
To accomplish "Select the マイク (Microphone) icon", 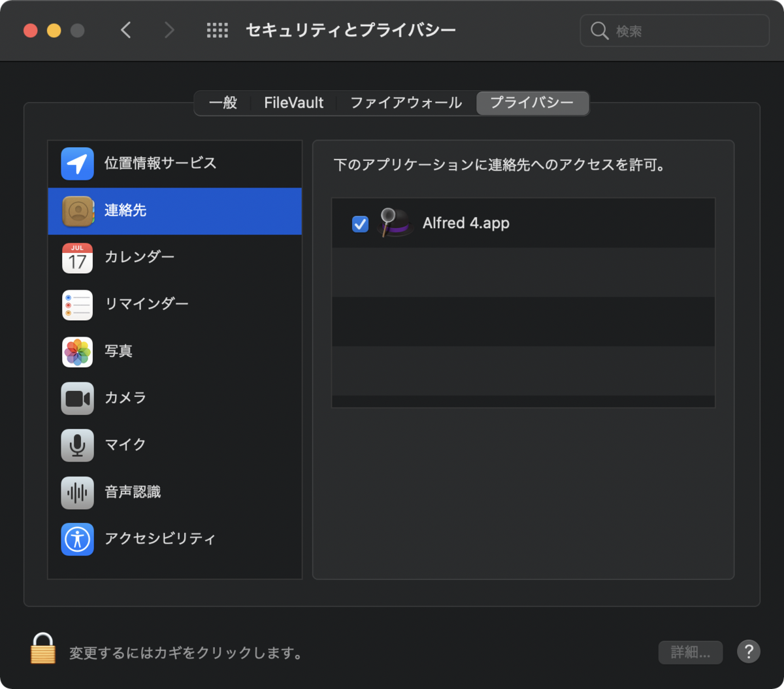I will tap(77, 445).
